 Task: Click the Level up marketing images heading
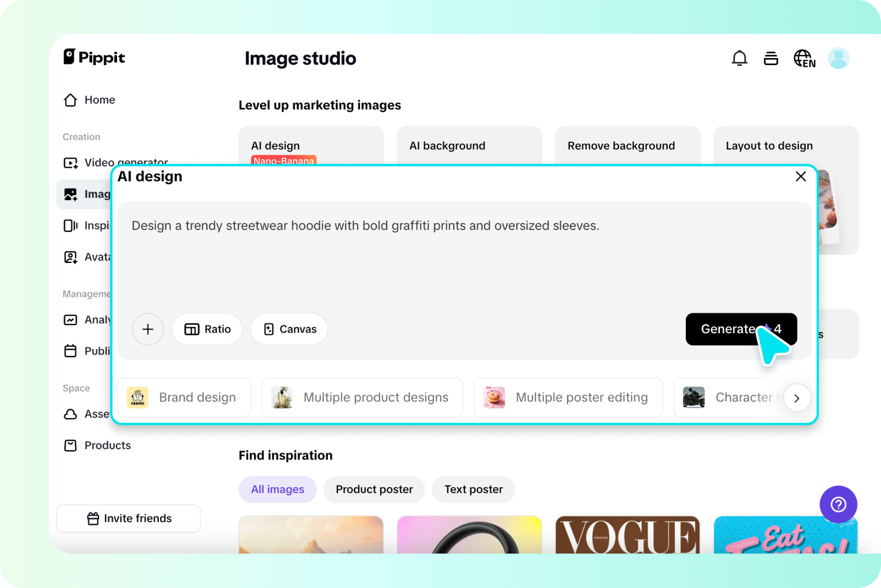[x=320, y=105]
